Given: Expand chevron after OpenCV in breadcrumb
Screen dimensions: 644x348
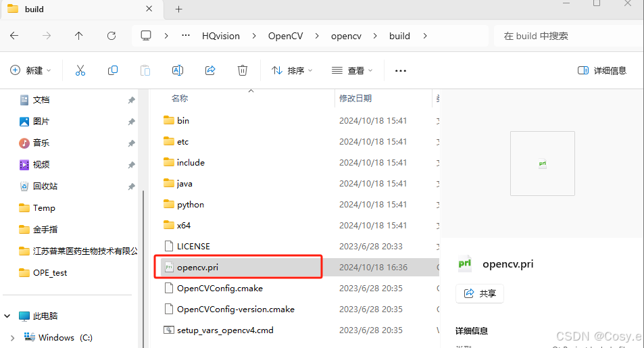Looking at the screenshot, I should [317, 36].
